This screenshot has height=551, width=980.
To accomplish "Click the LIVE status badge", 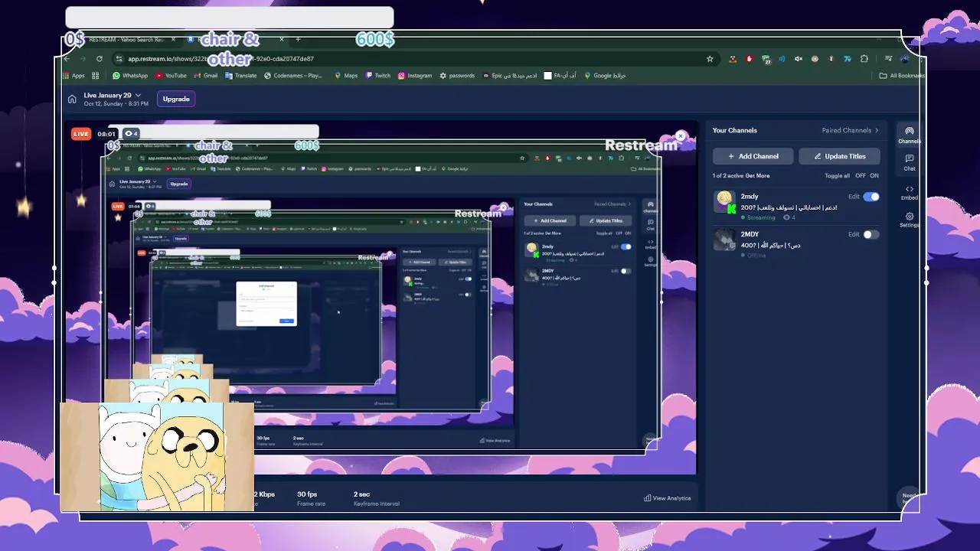I will pos(81,134).
